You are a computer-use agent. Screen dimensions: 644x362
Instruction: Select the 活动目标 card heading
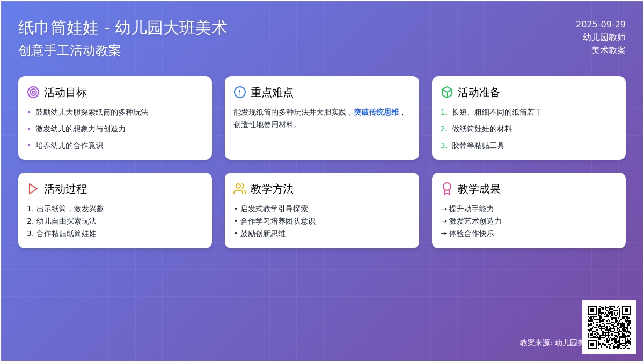coord(65,92)
